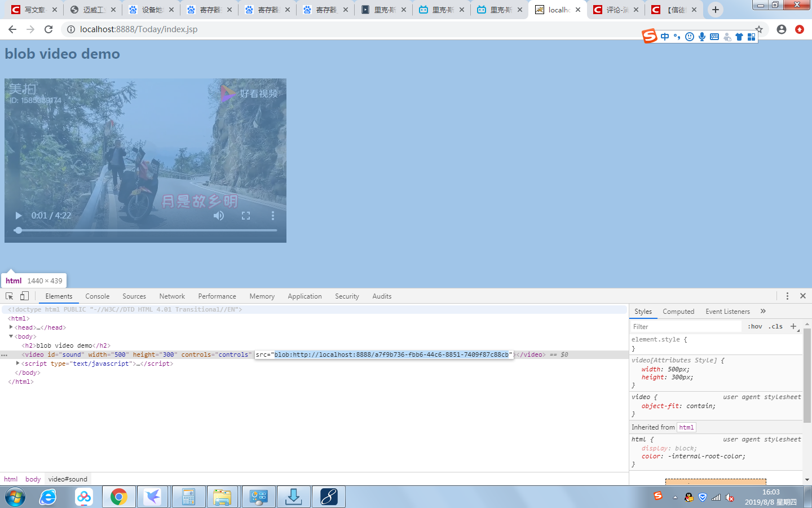Select the h2 blob video demo node
The height and width of the screenshot is (508, 812).
click(66, 345)
